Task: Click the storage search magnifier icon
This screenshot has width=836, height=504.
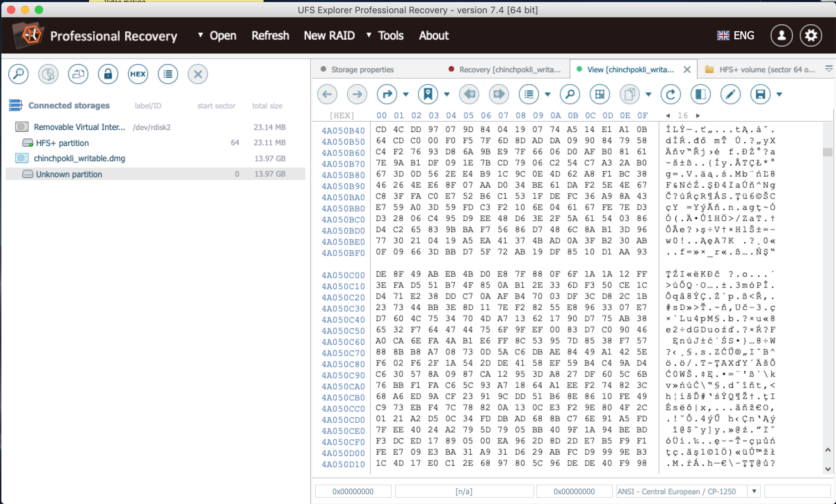Action: click(18, 74)
